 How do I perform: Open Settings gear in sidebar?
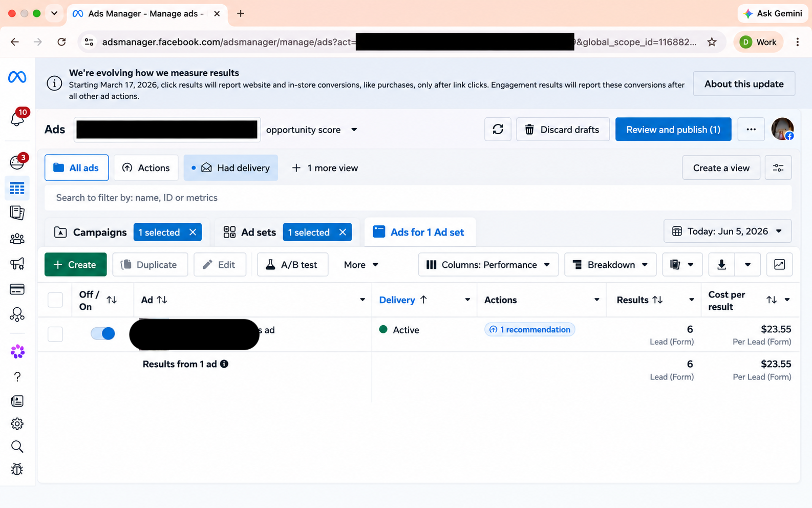(17, 424)
